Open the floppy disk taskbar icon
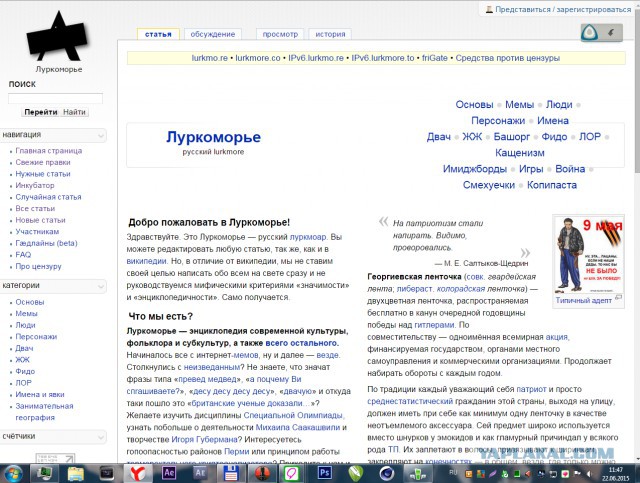The height and width of the screenshot is (483, 640). click(231, 474)
